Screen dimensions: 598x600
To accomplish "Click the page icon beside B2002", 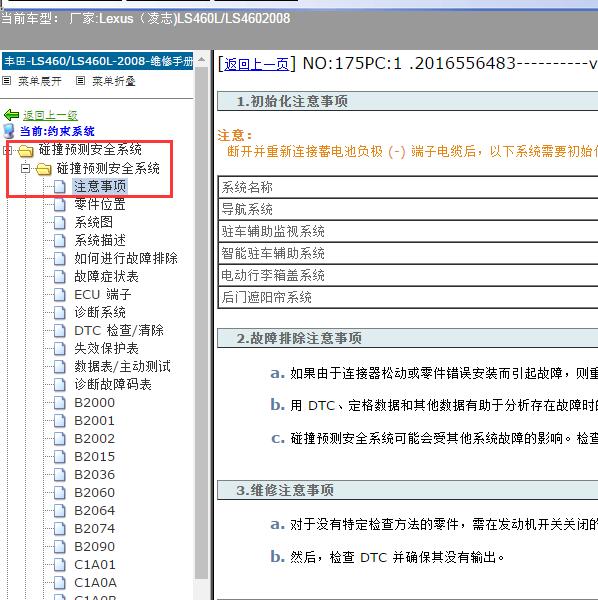I will pyautogui.click(x=60, y=439).
